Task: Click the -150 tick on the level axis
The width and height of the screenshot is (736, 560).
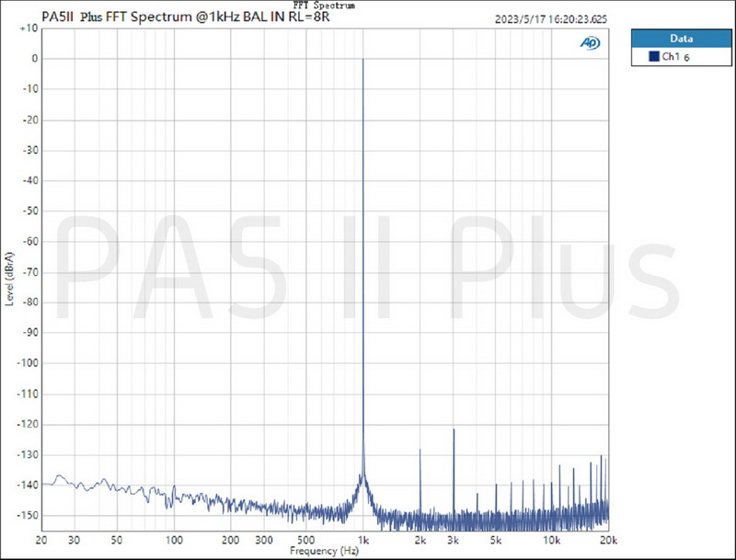Action: [26, 515]
